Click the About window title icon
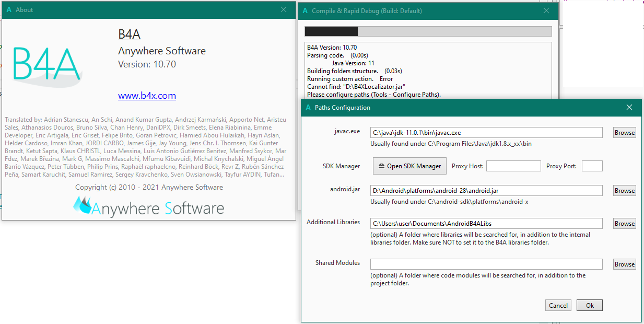Screen dimensions: 644x324 coord(9,10)
